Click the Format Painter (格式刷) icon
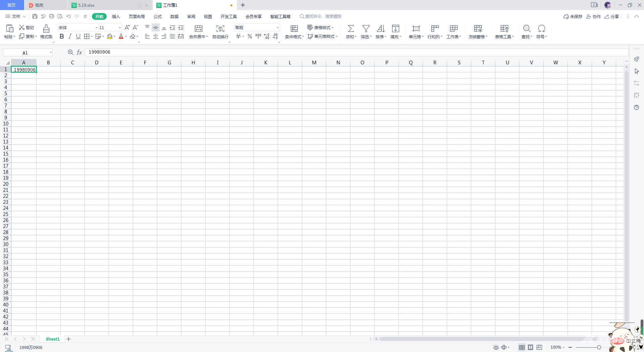This screenshot has height=352, width=644. (46, 29)
